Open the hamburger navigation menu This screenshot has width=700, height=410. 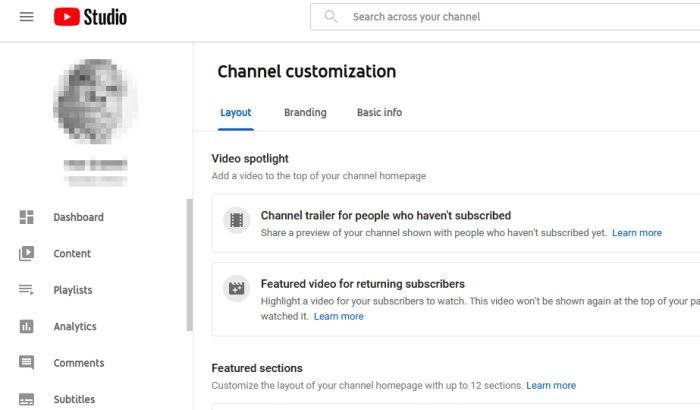(x=26, y=17)
